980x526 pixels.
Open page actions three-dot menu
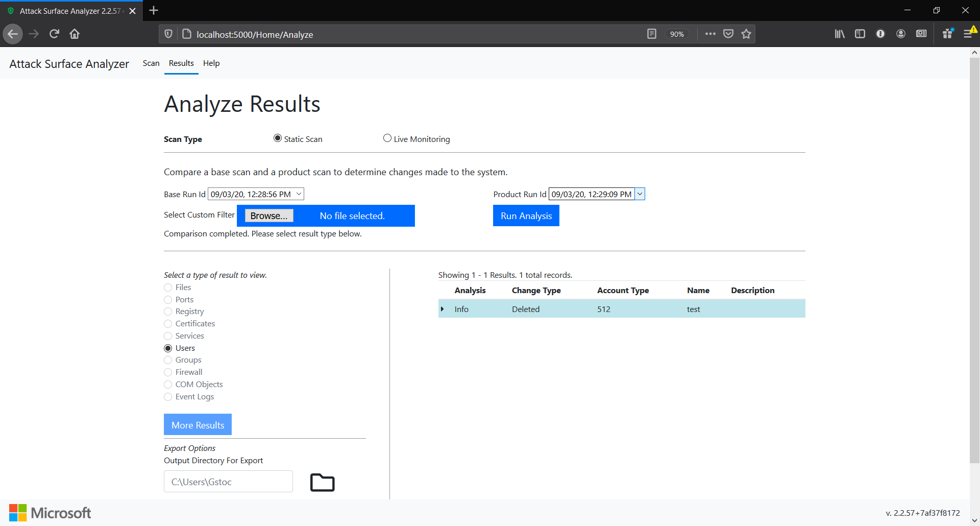pyautogui.click(x=710, y=34)
